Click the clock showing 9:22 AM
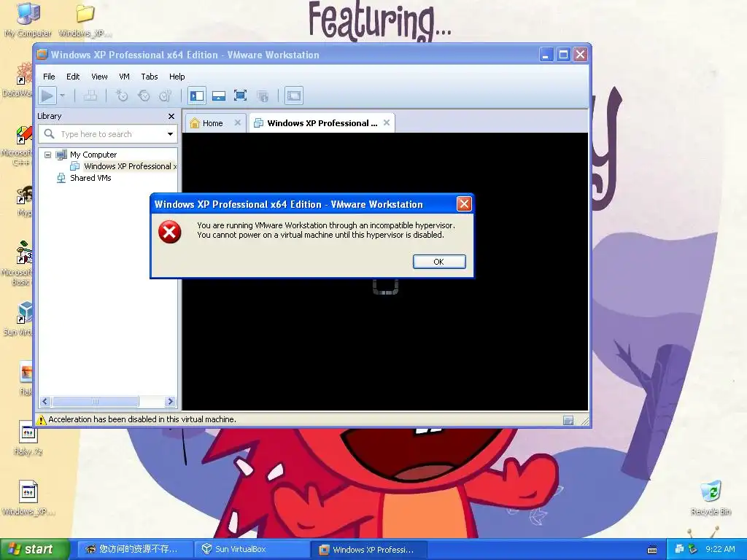The width and height of the screenshot is (747, 560). tap(720, 549)
